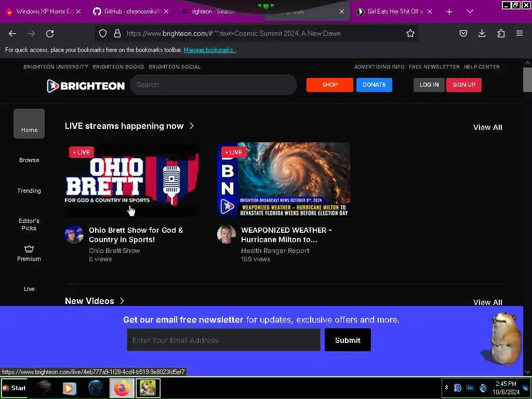Open Brighteon Books link
The width and height of the screenshot is (532, 399).
[x=118, y=67]
